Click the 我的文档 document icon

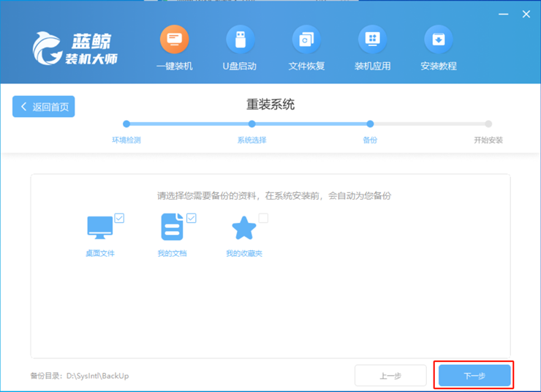(172, 227)
